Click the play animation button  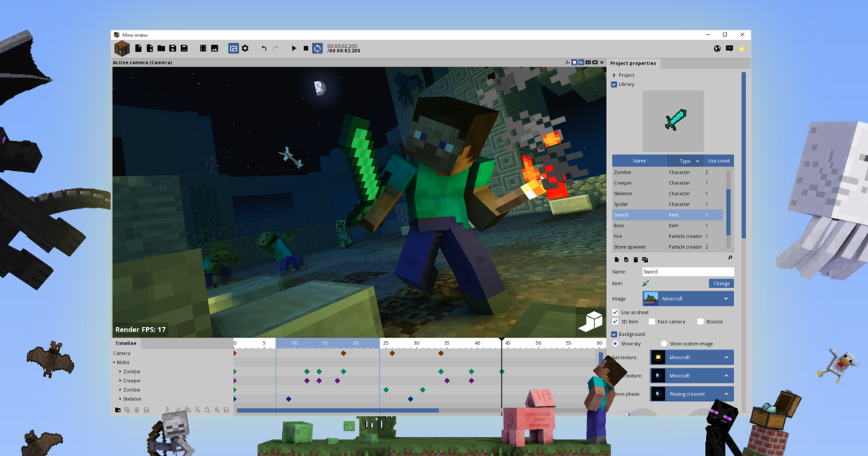click(294, 48)
